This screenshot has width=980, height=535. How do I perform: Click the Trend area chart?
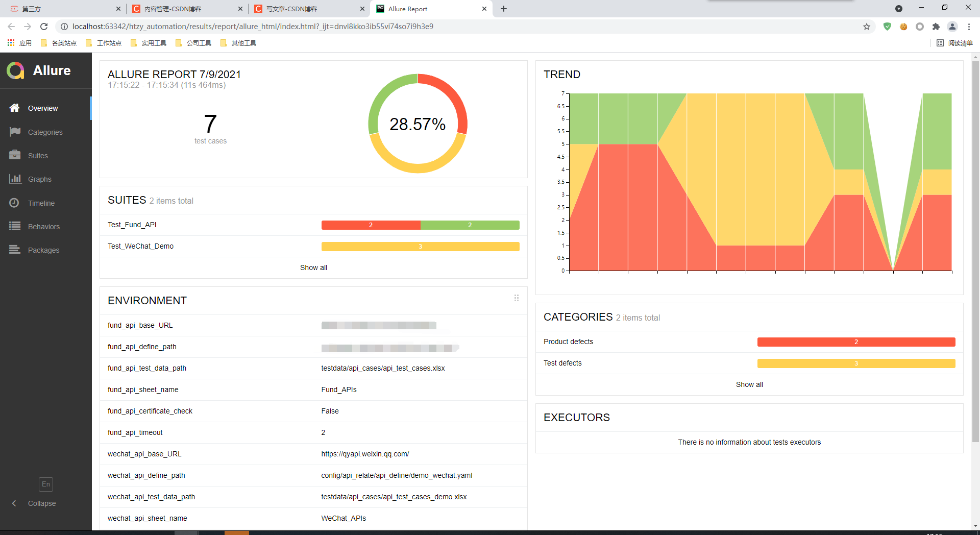click(x=760, y=182)
